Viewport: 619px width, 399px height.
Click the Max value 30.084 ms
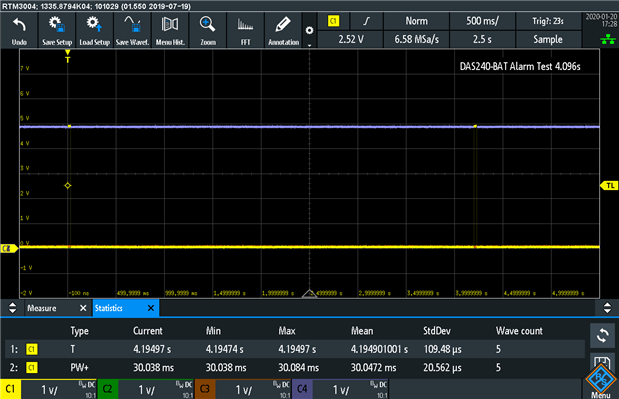coord(298,368)
